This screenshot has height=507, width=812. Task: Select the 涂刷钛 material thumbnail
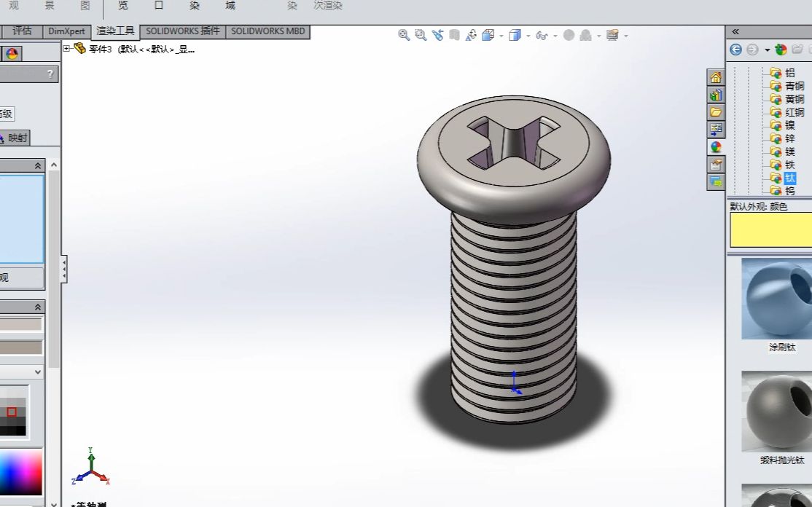click(x=775, y=299)
